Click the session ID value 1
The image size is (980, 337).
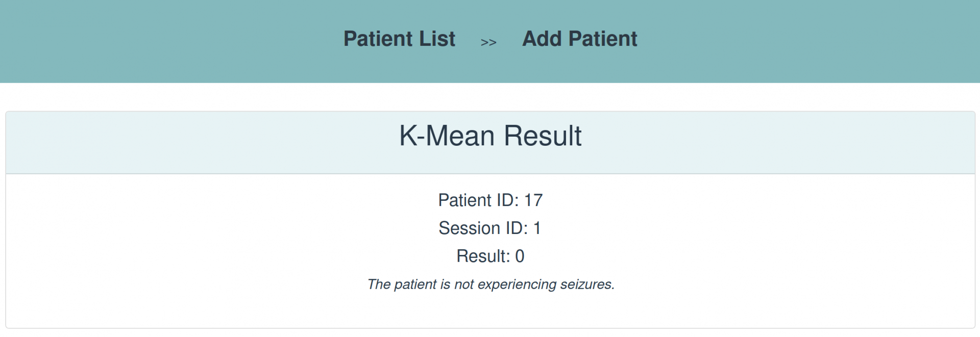point(537,228)
